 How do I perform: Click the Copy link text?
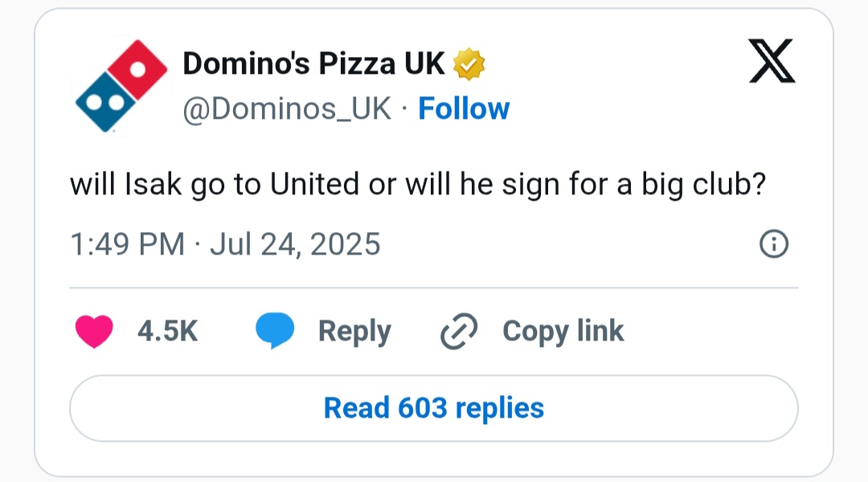click(x=563, y=332)
